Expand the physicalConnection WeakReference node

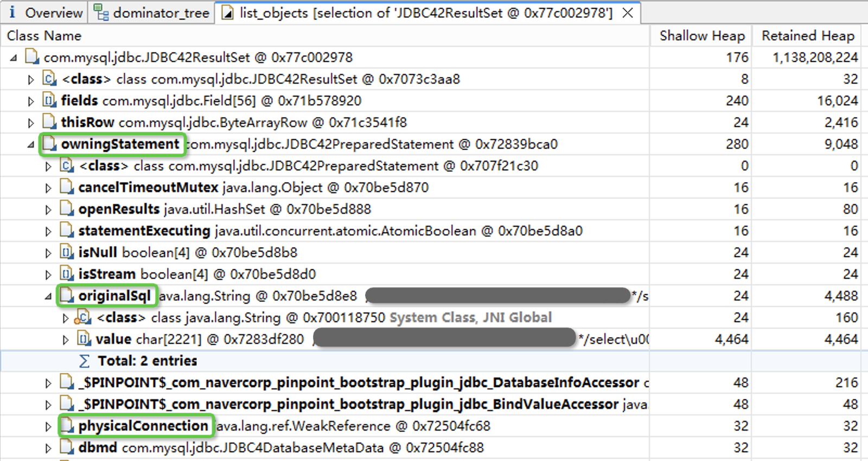click(48, 427)
